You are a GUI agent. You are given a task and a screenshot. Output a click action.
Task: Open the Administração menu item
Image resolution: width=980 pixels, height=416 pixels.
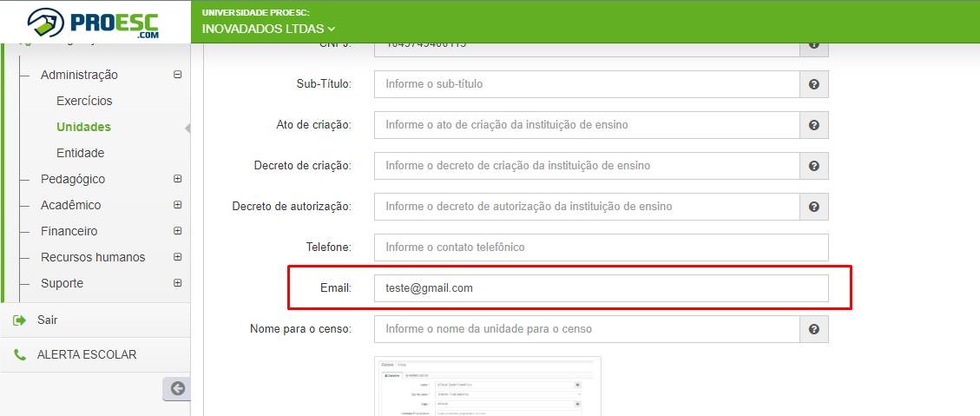point(79,75)
